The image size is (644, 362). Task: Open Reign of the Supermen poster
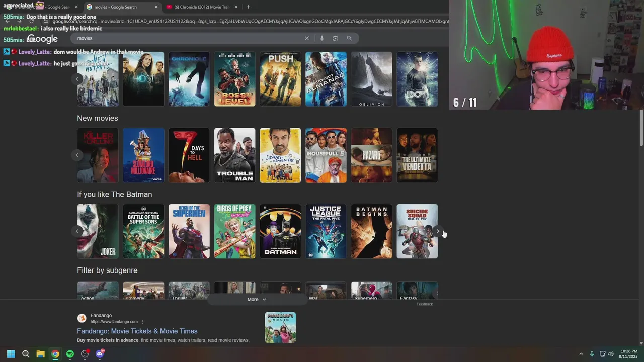click(189, 231)
